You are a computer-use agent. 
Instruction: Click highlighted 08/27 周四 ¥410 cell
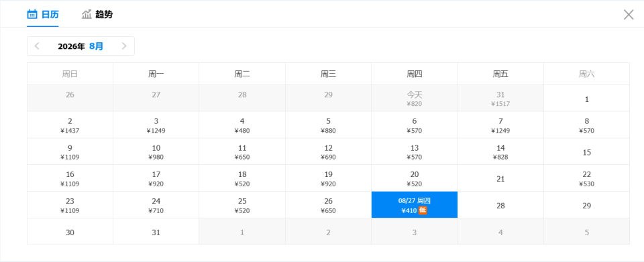coord(415,204)
